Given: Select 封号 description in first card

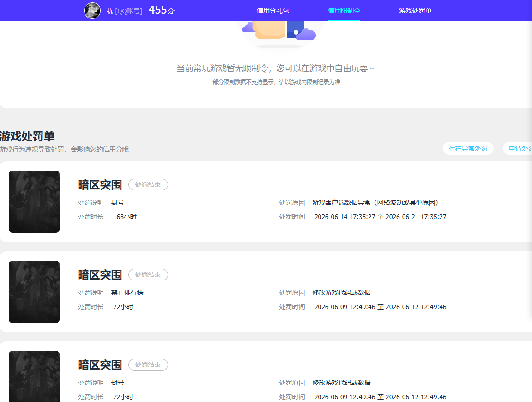Looking at the screenshot, I should pos(117,202).
